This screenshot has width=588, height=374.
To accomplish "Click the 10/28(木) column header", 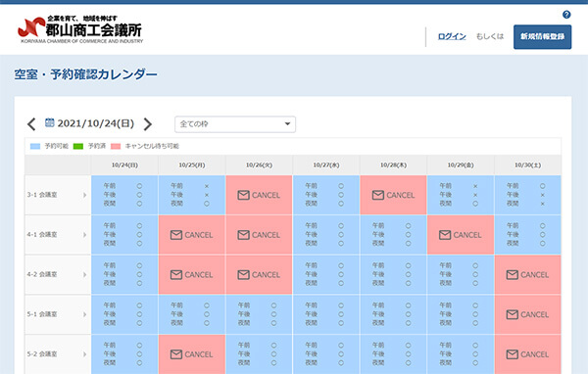I will (x=393, y=164).
